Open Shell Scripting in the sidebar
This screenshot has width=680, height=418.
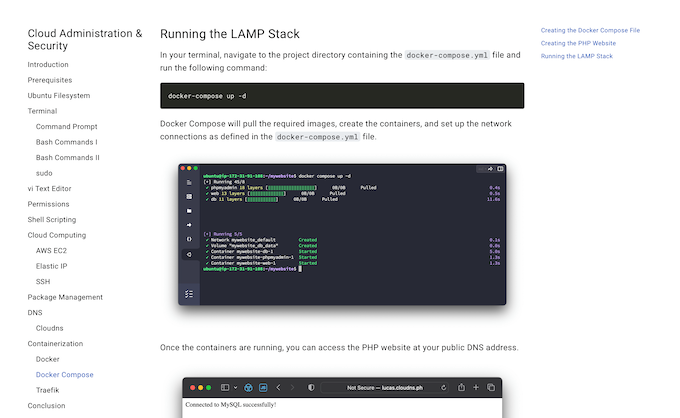(52, 220)
